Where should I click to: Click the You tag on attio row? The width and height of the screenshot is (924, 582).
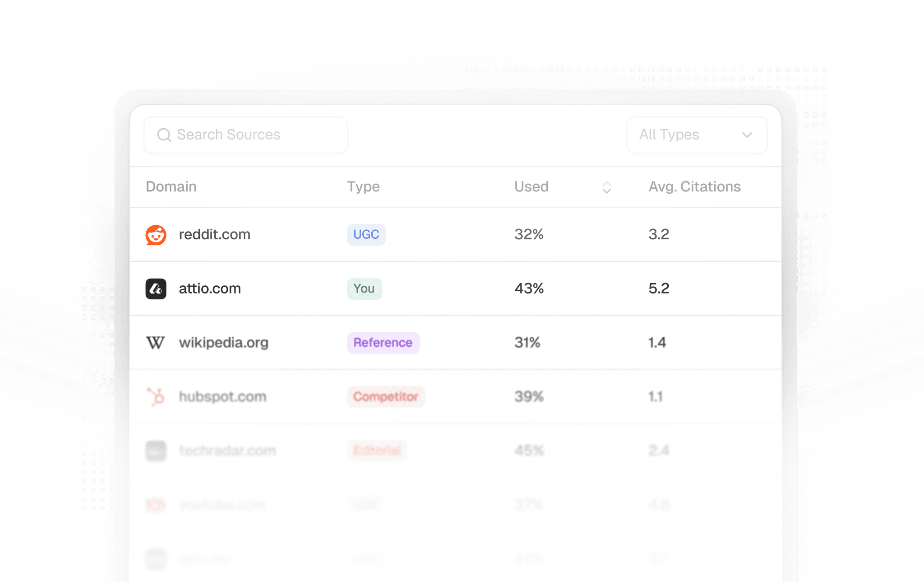[x=364, y=289]
